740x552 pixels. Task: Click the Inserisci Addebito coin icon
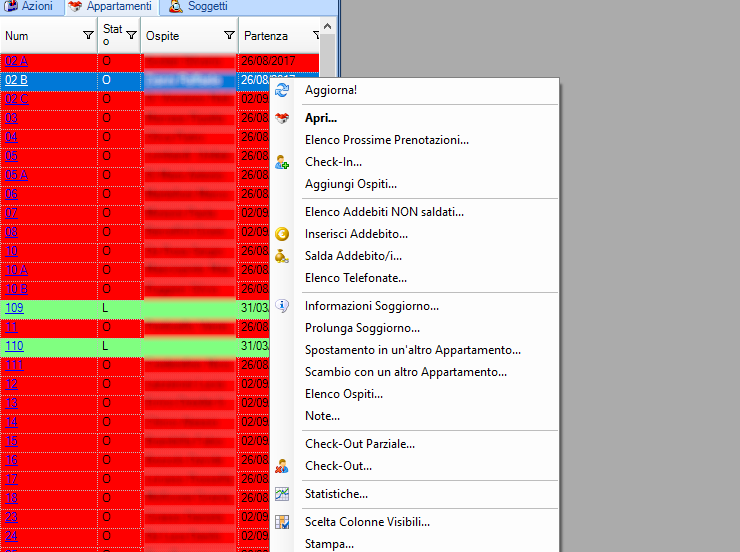[282, 234]
